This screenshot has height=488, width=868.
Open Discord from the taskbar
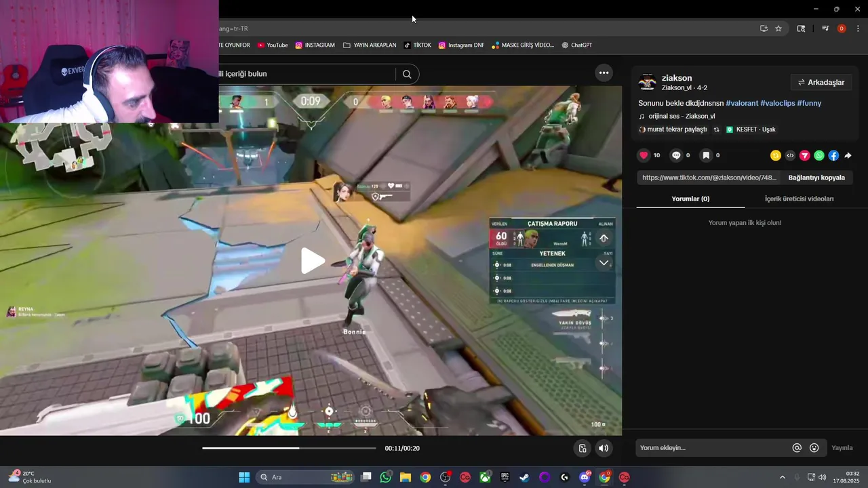click(x=585, y=477)
